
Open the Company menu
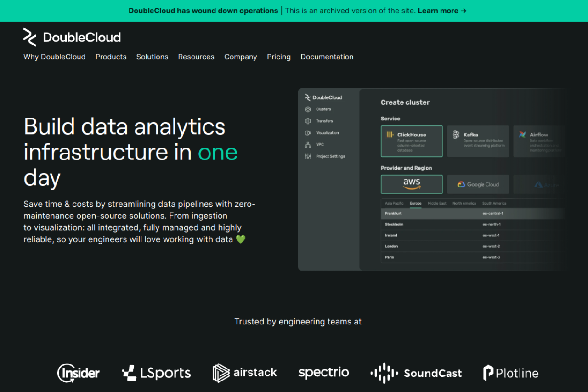tap(241, 57)
